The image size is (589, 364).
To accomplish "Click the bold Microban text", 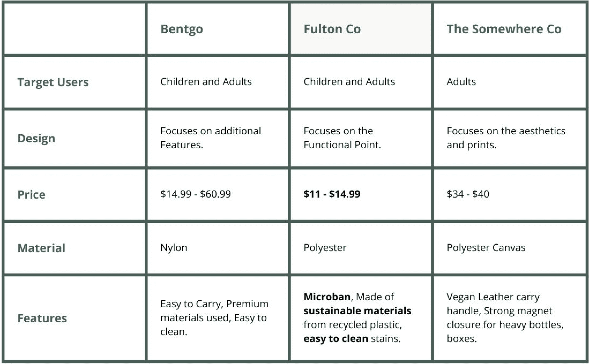I will 327,297.
